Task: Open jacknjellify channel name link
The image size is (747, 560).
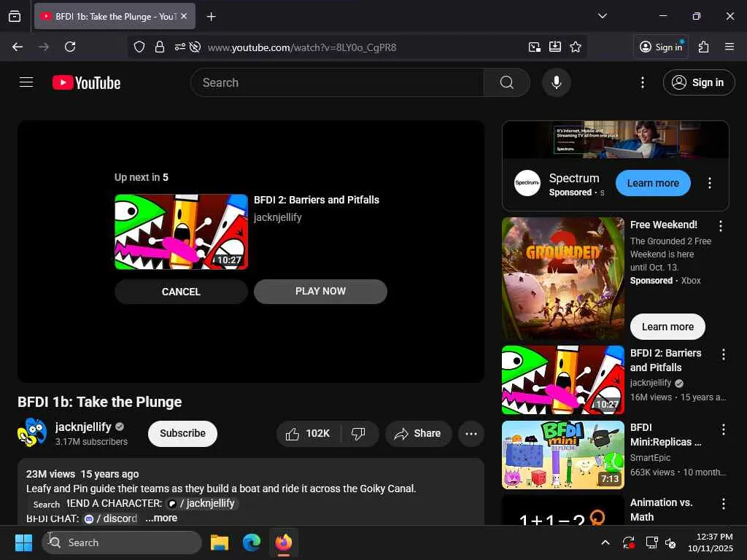Action: click(x=83, y=427)
